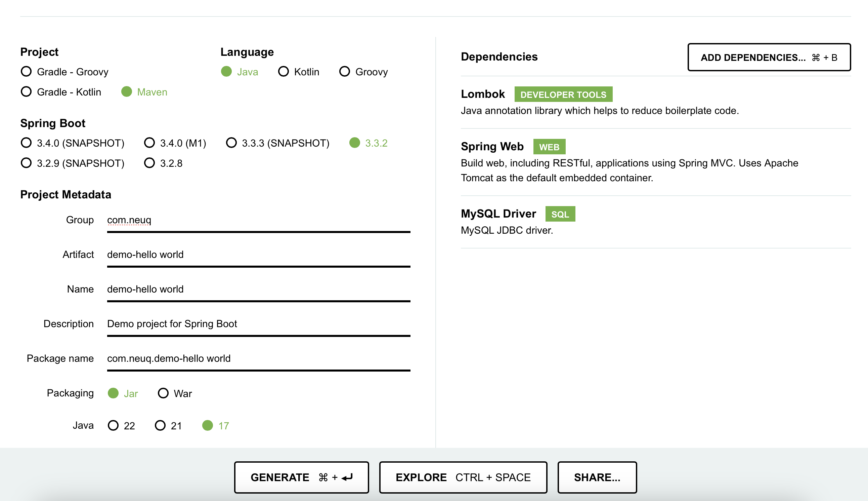This screenshot has height=501, width=868.
Task: Choose Kotlin as the language
Action: (298, 72)
